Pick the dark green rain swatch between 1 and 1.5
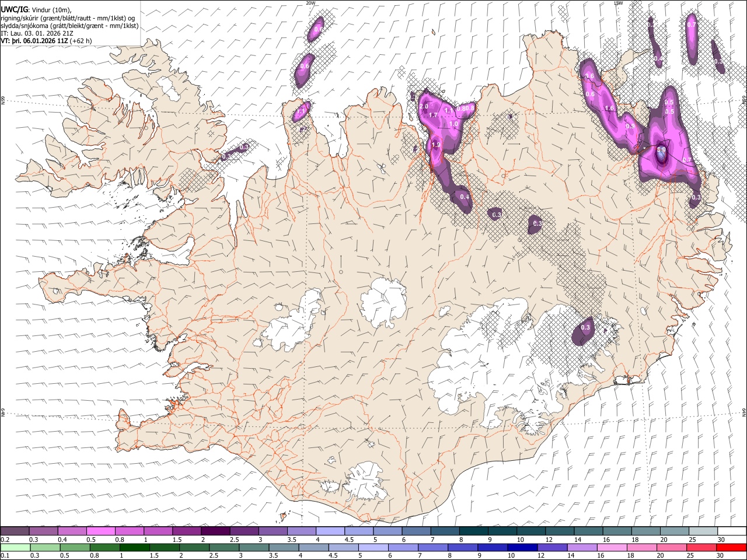This screenshot has width=747, height=560. (x=135, y=547)
